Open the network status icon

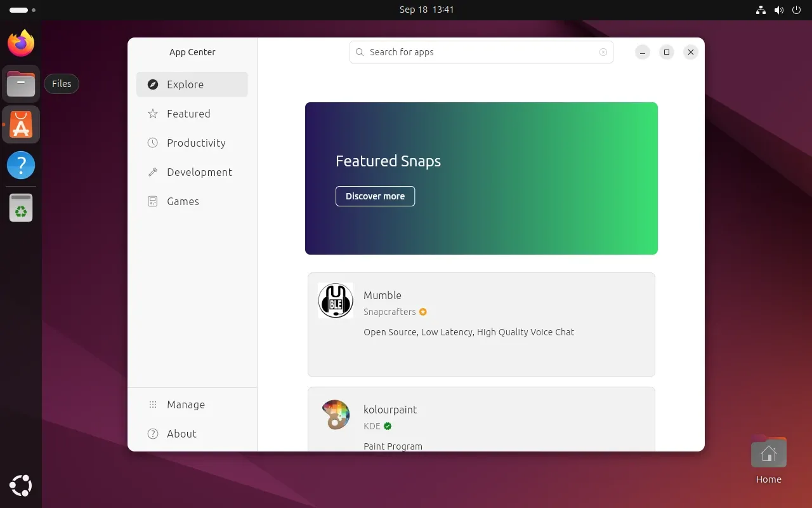click(x=761, y=10)
